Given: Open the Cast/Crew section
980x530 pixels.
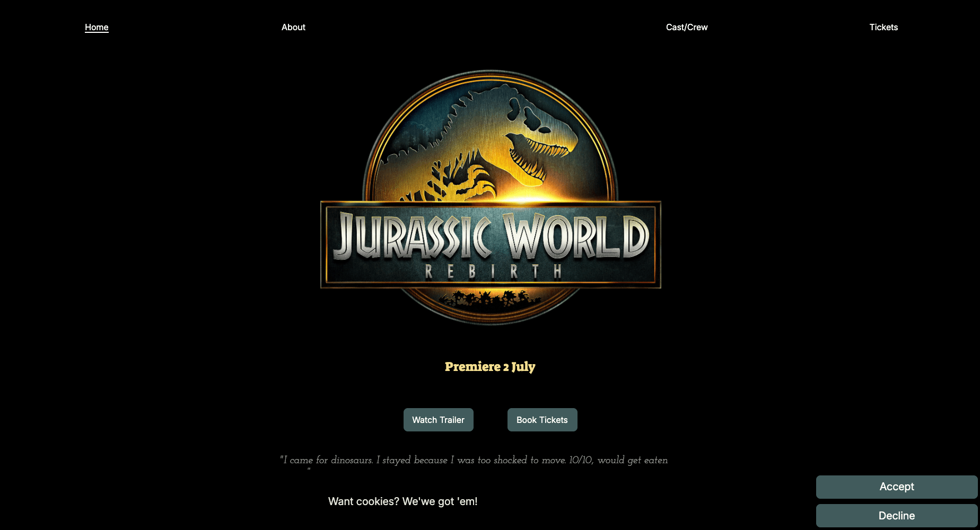Looking at the screenshot, I should pyautogui.click(x=687, y=27).
